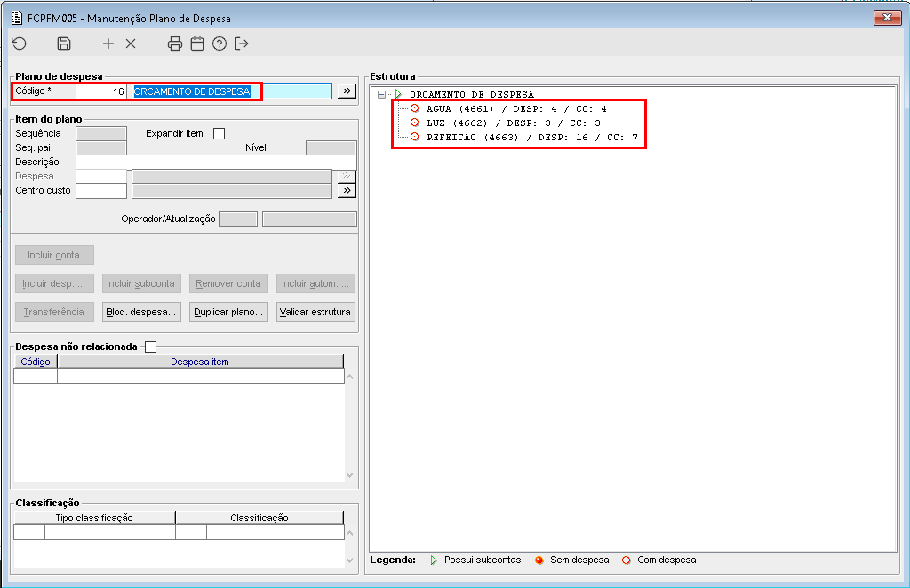Image resolution: width=910 pixels, height=588 pixels.
Task: Delete record with the X toolbar icon
Action: [131, 44]
